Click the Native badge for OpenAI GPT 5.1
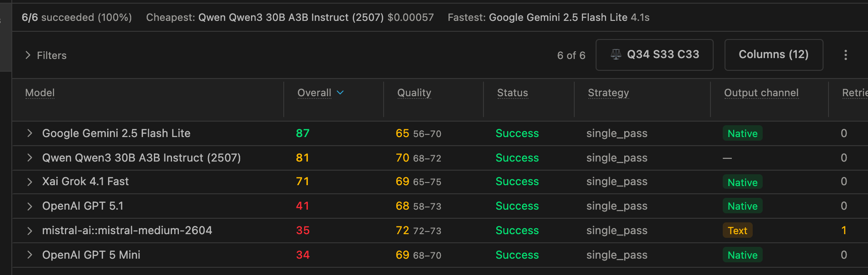The width and height of the screenshot is (868, 275). [742, 206]
